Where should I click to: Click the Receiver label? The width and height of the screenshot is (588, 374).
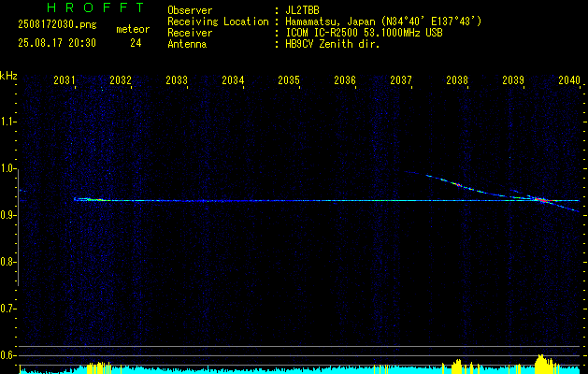pyautogui.click(x=190, y=33)
